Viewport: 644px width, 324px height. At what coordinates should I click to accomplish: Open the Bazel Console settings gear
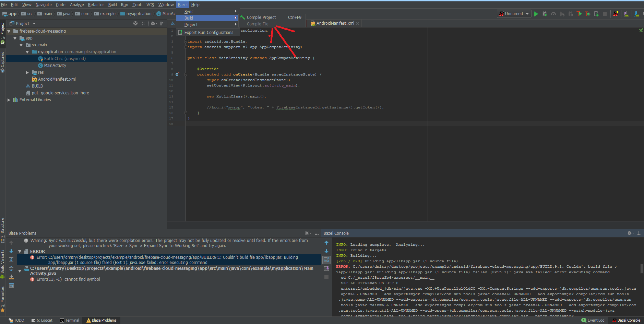pyautogui.click(x=630, y=233)
